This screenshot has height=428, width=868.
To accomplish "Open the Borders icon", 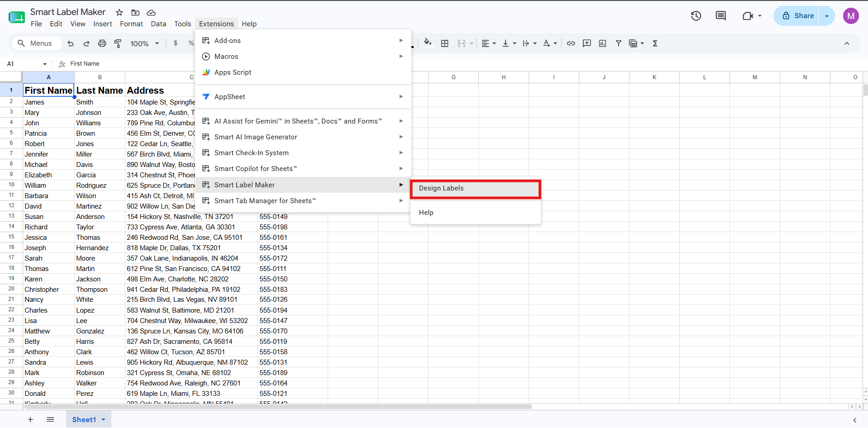I will (445, 43).
